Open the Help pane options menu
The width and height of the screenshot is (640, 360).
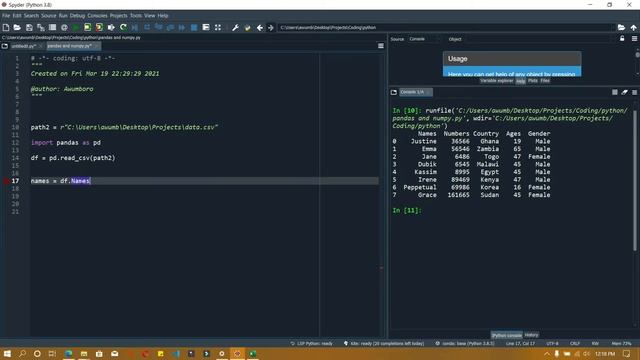tap(634, 39)
